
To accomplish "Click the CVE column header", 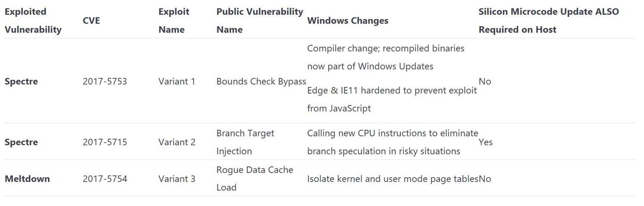I will [91, 21].
